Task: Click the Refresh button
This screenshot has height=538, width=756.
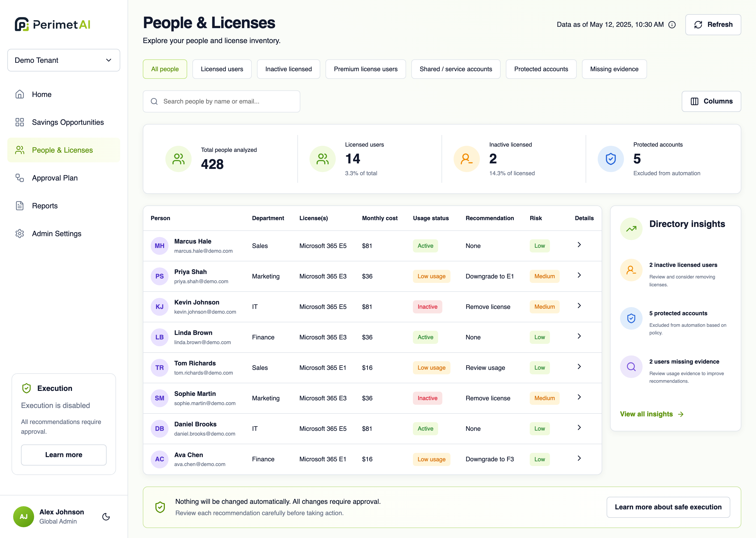Action: pos(713,24)
